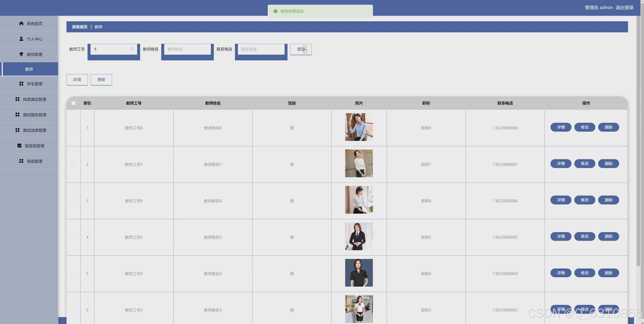Select the 教师 submenu item
This screenshot has width=644, height=324.
coord(29,69)
